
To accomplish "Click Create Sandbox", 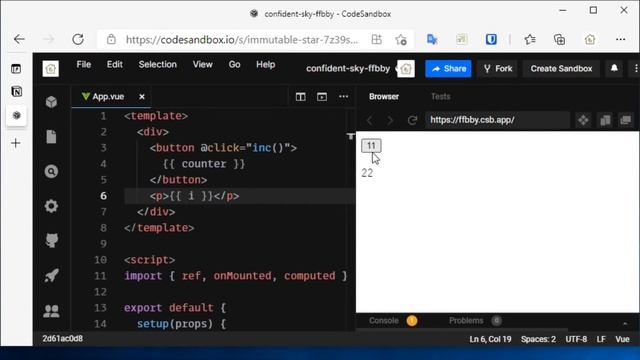I will pyautogui.click(x=561, y=69).
